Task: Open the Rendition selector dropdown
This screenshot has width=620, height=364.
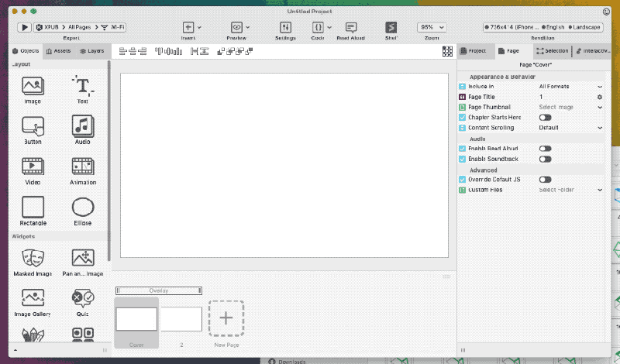Action: tap(543, 27)
